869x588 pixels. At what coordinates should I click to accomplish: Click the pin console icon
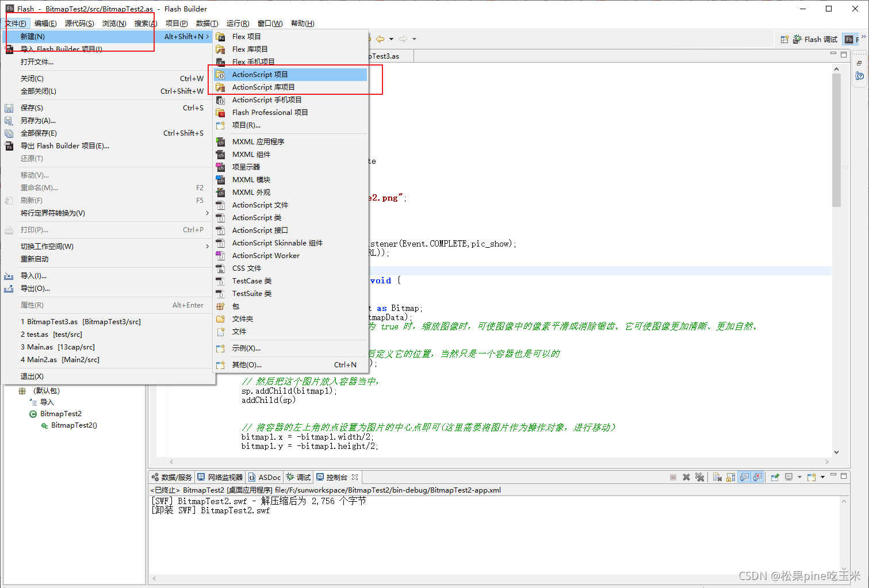(775, 477)
